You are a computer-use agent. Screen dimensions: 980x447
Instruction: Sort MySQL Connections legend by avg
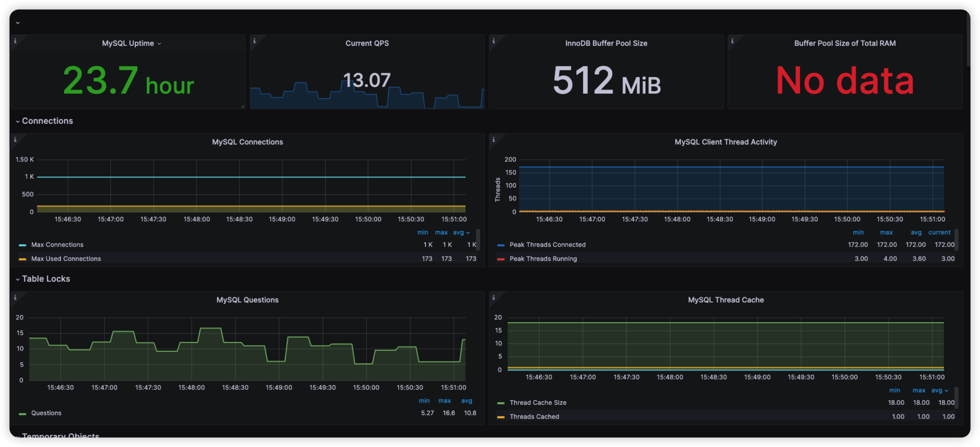[x=461, y=232]
